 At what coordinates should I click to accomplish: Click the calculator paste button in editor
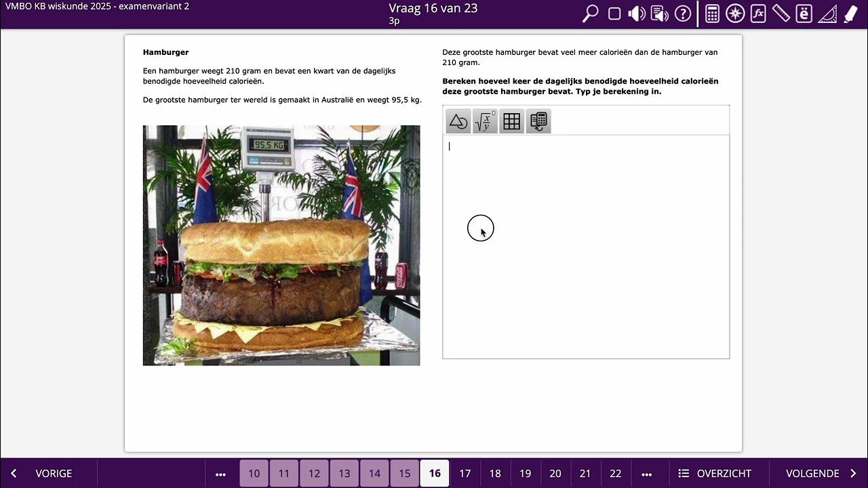click(x=538, y=121)
